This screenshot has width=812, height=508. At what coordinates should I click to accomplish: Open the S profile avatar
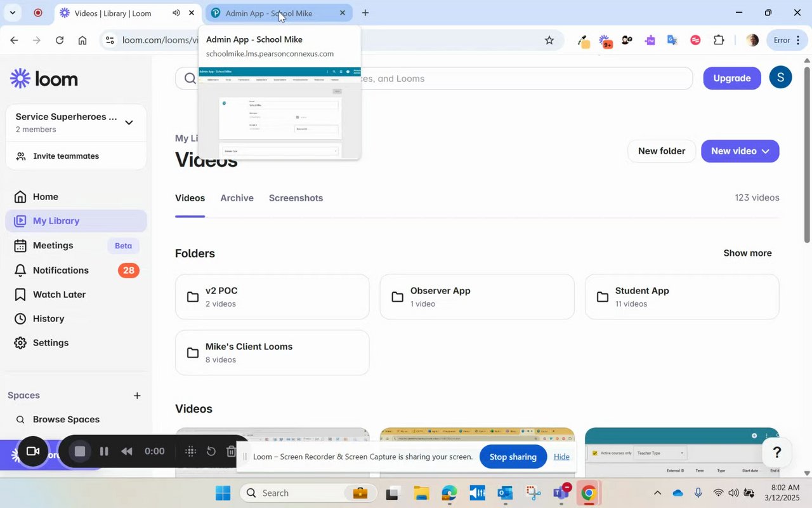click(780, 77)
